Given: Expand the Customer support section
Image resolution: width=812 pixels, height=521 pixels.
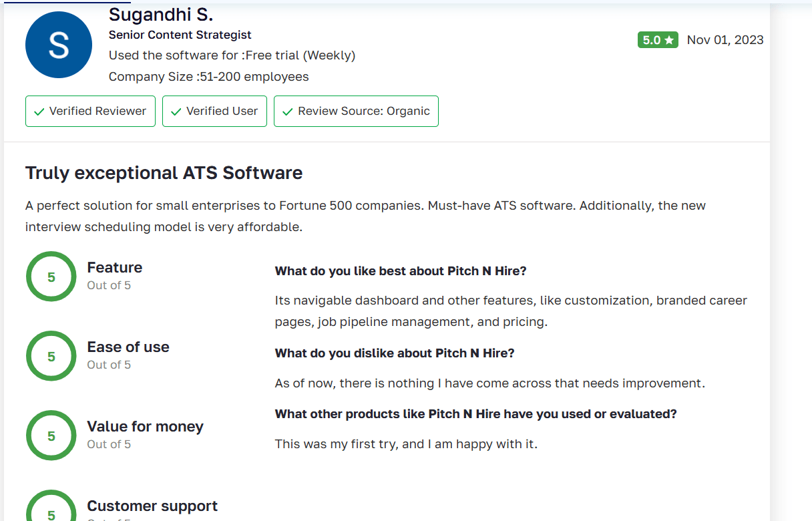Looking at the screenshot, I should [152, 506].
